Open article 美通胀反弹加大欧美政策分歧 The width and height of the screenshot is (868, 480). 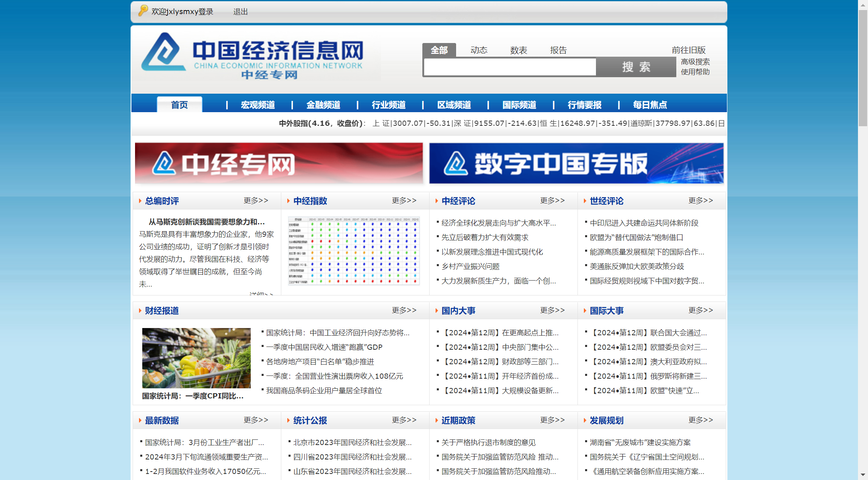tap(637, 266)
